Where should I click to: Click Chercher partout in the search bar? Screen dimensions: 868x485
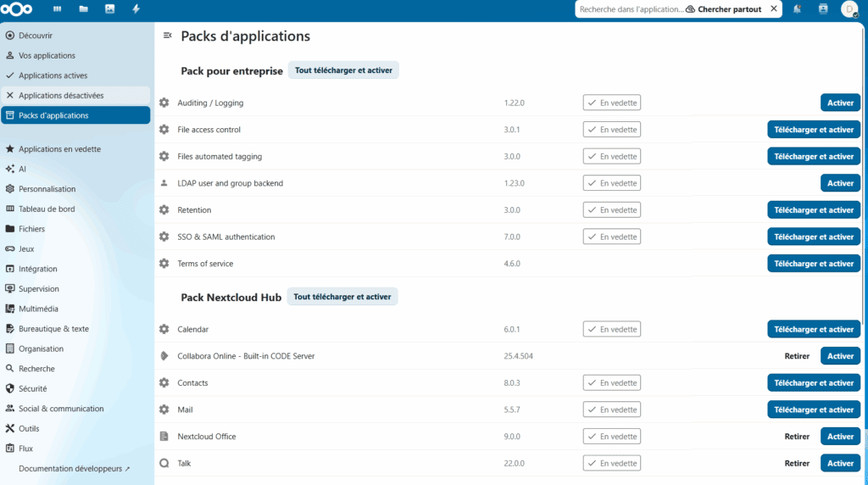click(723, 9)
